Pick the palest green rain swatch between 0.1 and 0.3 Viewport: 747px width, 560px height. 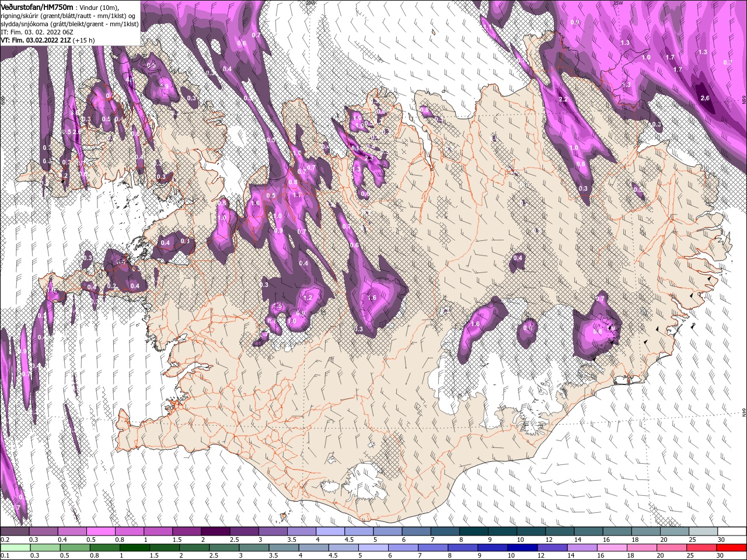(x=16, y=547)
